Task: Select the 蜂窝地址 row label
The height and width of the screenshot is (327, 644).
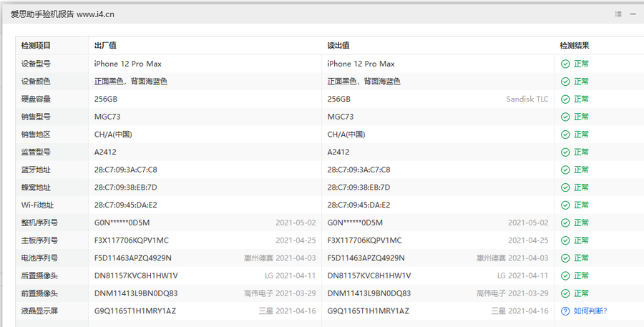Action: pos(36,187)
